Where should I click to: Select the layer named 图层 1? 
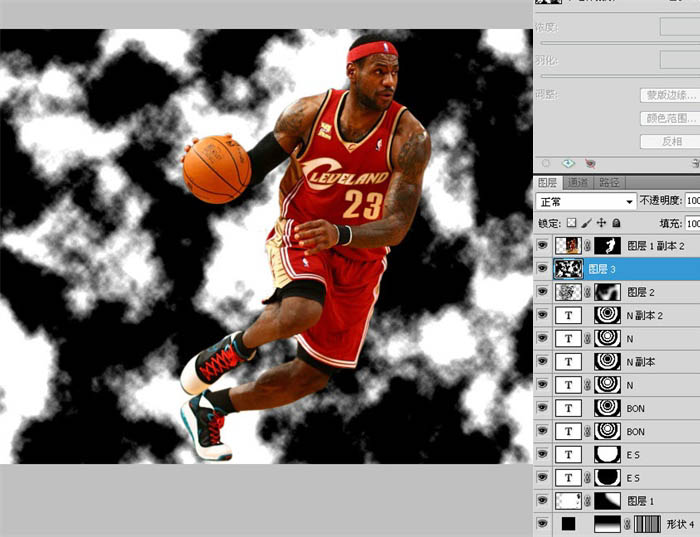click(641, 501)
